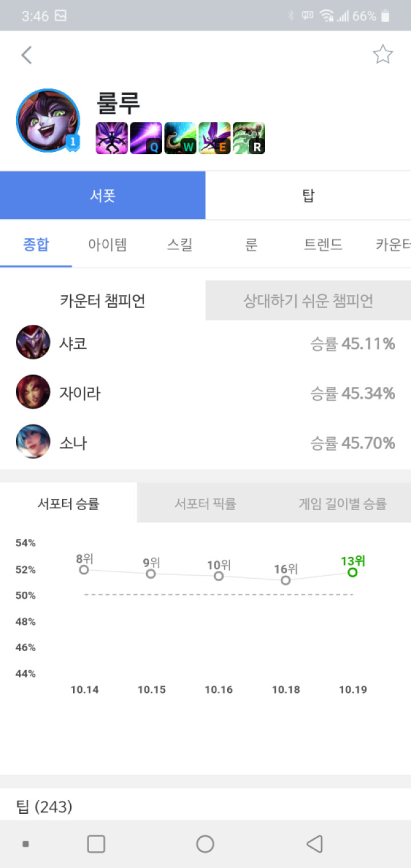Screen dimensions: 411x868
Task: Open the 룬 tab
Action: pyautogui.click(x=251, y=245)
